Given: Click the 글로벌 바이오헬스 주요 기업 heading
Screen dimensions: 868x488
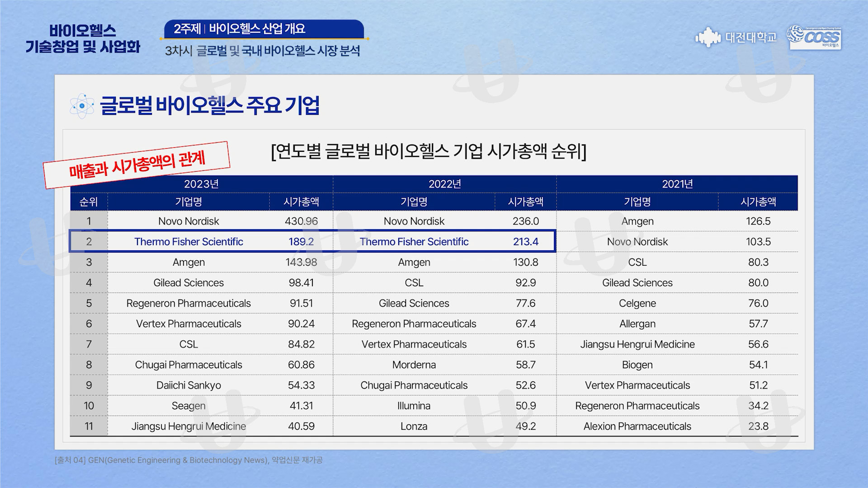Looking at the screenshot, I should pyautogui.click(x=209, y=106).
